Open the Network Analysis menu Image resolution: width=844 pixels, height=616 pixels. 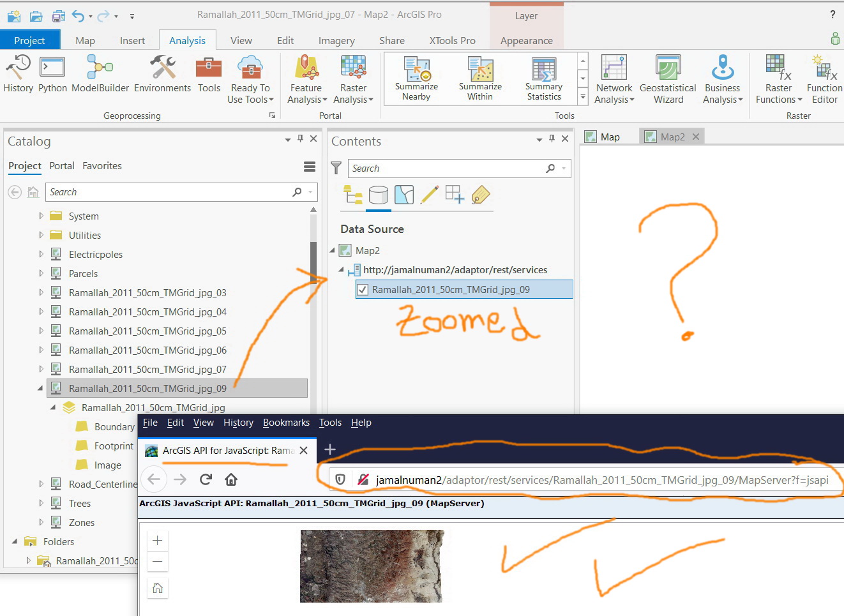(614, 80)
